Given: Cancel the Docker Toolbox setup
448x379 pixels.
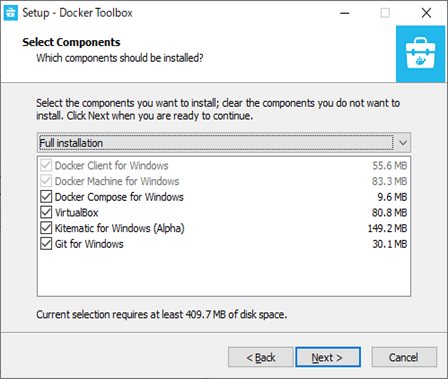Looking at the screenshot, I should 404,357.
